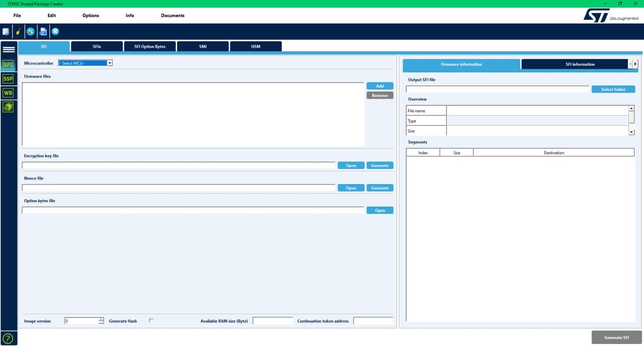
Task: Open an option bytes file
Action: 380,210
